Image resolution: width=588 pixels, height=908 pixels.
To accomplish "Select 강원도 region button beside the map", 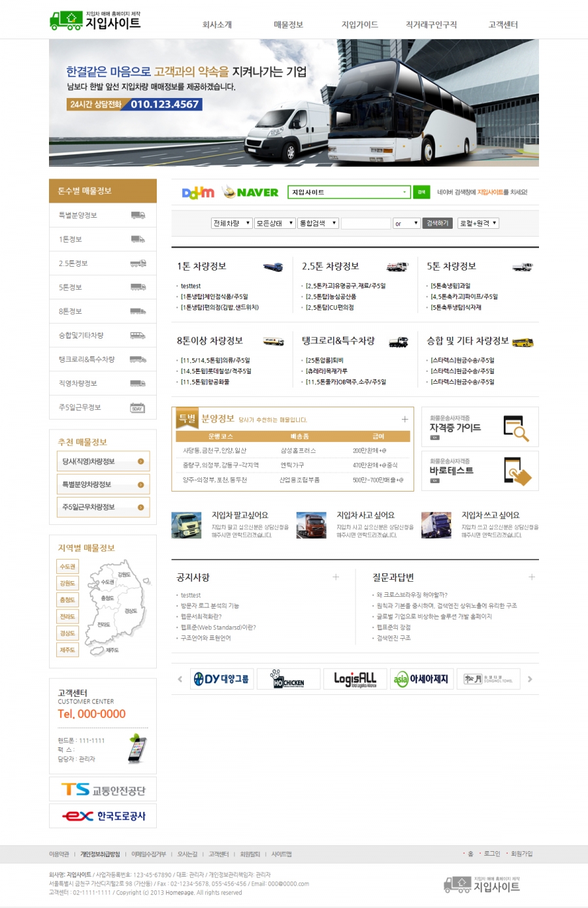I will [67, 583].
